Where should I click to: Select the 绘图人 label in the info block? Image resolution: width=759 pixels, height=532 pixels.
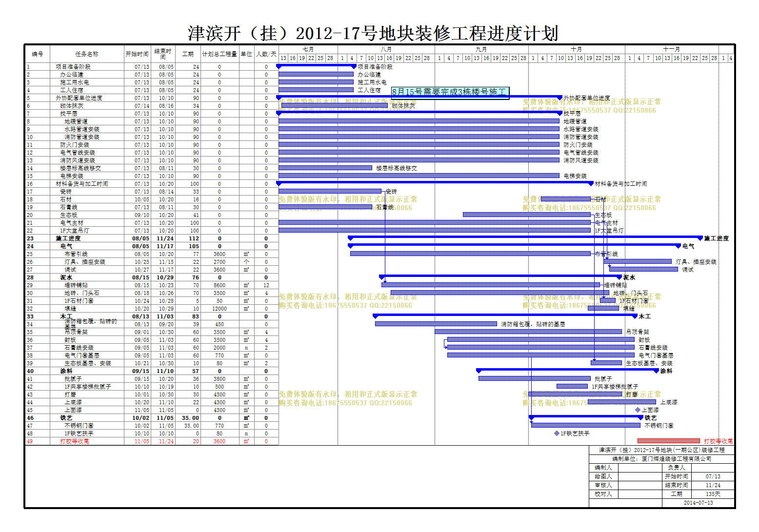pos(603,476)
